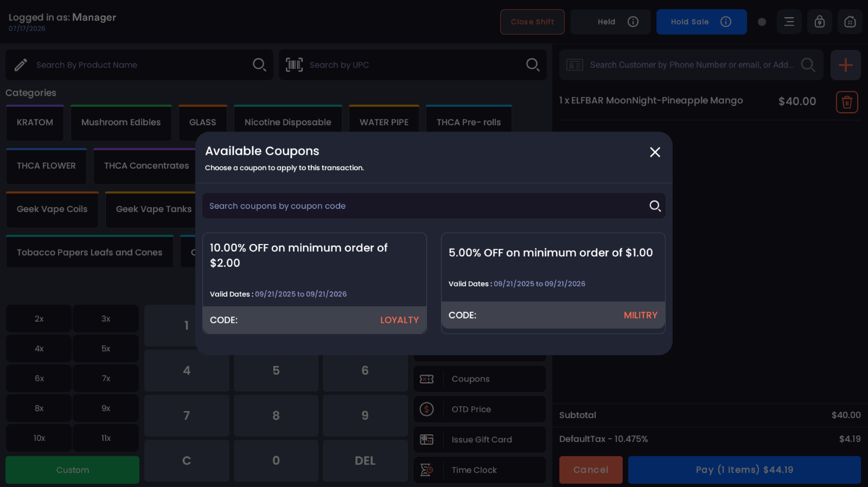Click the lock screen icon
Image resolution: width=868 pixels, height=487 pixels.
click(x=820, y=22)
